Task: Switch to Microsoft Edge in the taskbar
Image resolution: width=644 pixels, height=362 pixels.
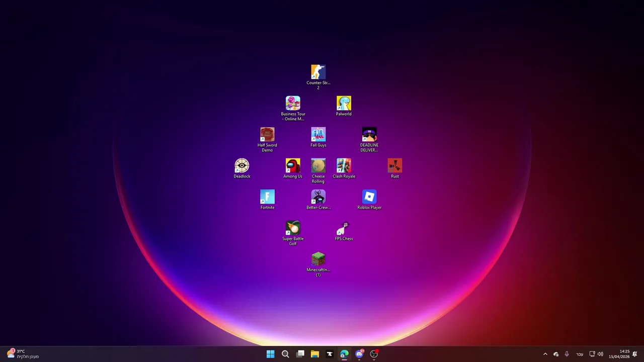Action: pos(344,354)
